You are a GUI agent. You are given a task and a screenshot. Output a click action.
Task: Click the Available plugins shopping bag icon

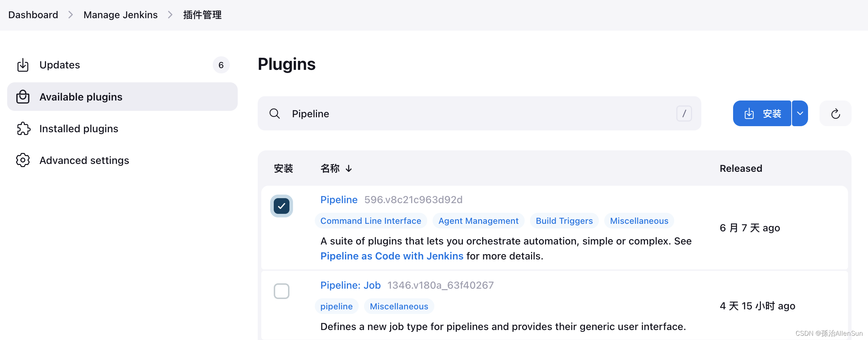tap(23, 97)
